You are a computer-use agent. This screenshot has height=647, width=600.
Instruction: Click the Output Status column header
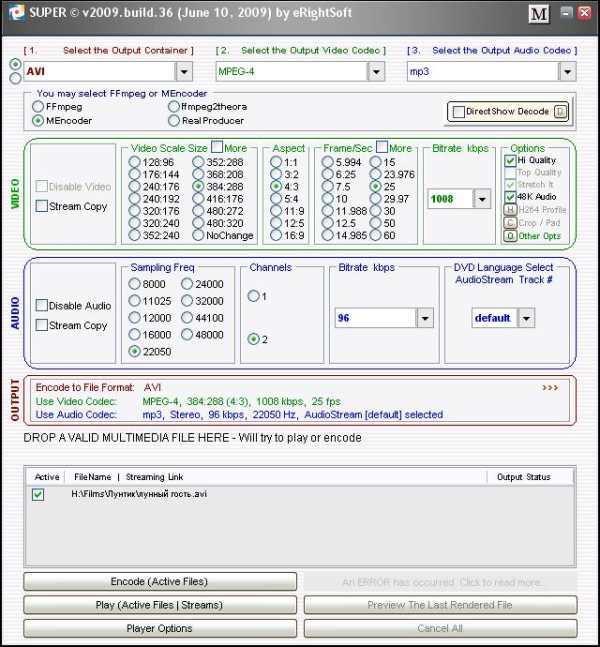(x=524, y=477)
